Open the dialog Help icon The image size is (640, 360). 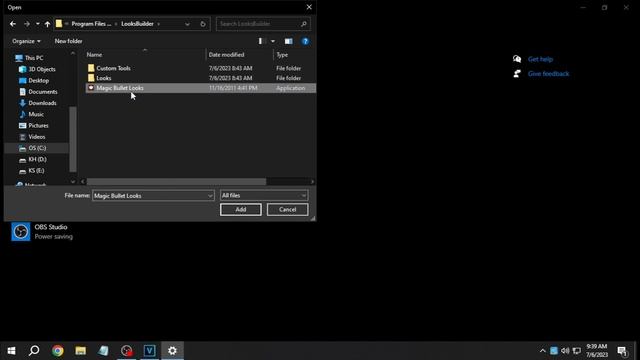point(305,41)
